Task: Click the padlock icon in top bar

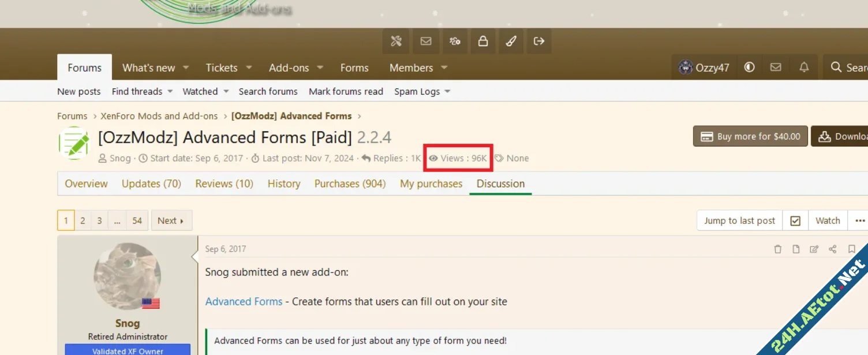Action: pyautogui.click(x=482, y=41)
